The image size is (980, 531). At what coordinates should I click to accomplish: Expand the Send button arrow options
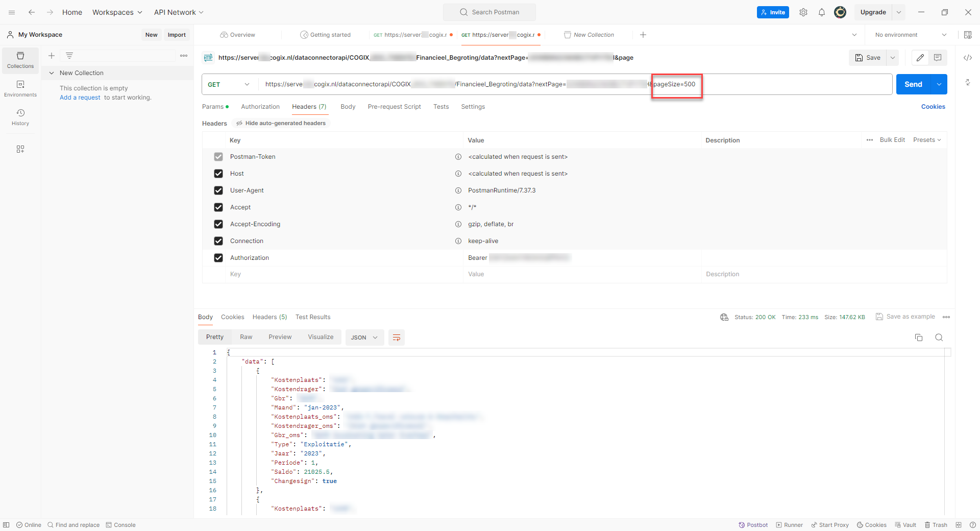(939, 84)
